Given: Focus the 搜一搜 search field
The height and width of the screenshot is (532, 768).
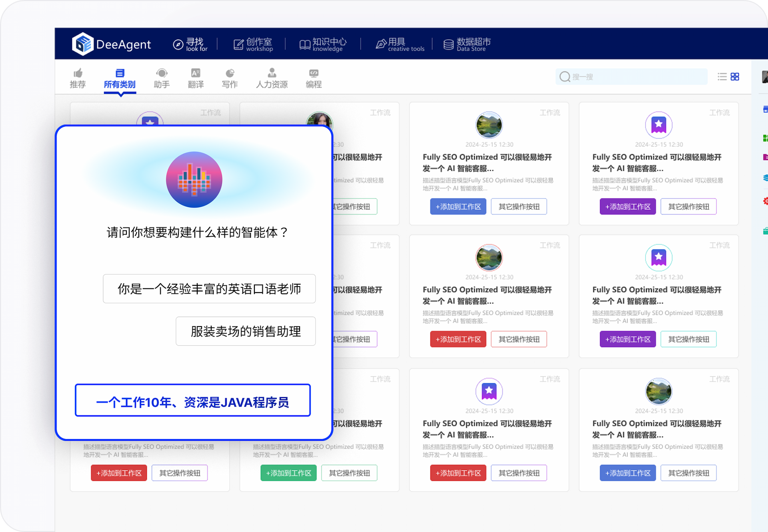Looking at the screenshot, I should coord(631,77).
